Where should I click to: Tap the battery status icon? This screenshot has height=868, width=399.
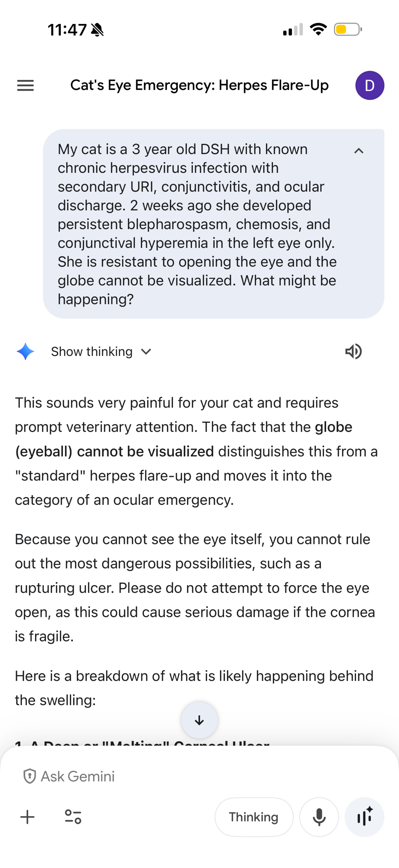pyautogui.click(x=347, y=30)
